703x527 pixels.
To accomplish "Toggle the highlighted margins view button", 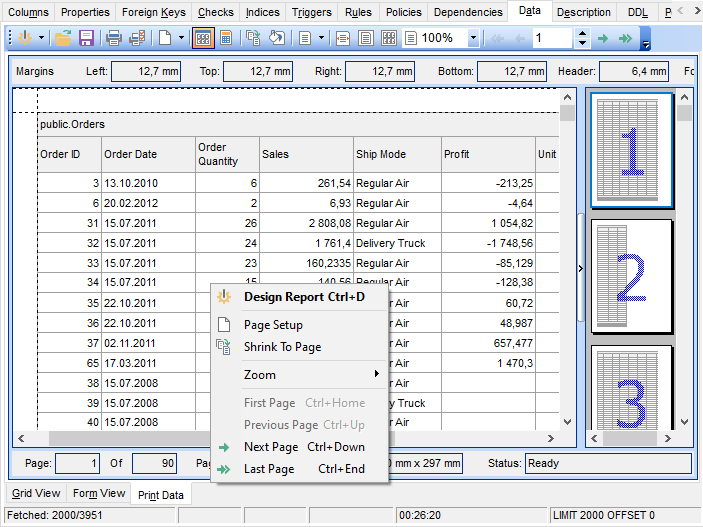I will [202, 38].
